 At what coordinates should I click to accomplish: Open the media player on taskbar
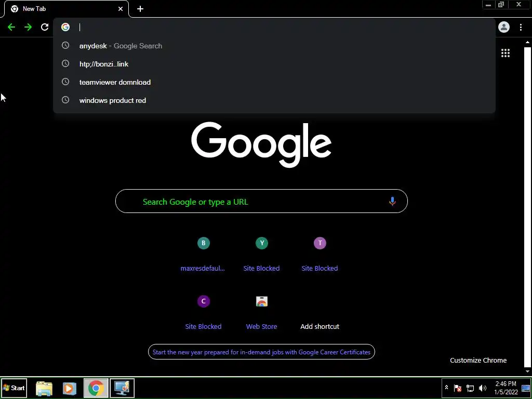[69, 388]
